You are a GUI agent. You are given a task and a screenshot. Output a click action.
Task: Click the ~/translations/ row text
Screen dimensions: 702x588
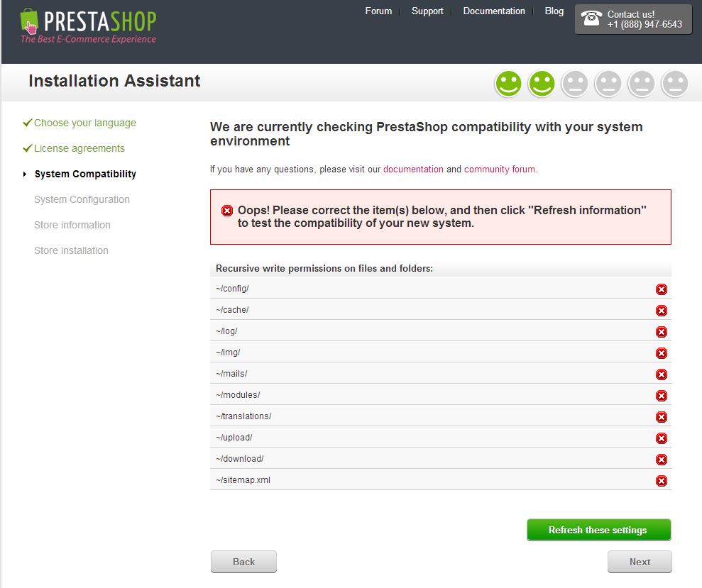pyautogui.click(x=243, y=416)
